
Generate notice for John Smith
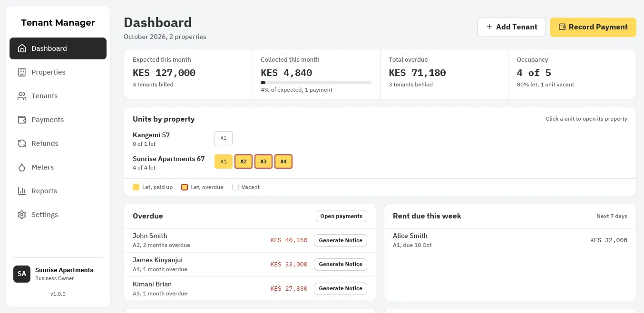(341, 240)
